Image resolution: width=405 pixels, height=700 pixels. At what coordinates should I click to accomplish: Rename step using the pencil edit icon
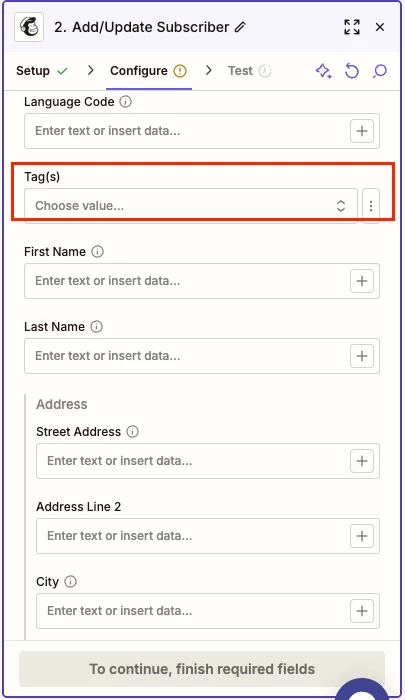240,27
